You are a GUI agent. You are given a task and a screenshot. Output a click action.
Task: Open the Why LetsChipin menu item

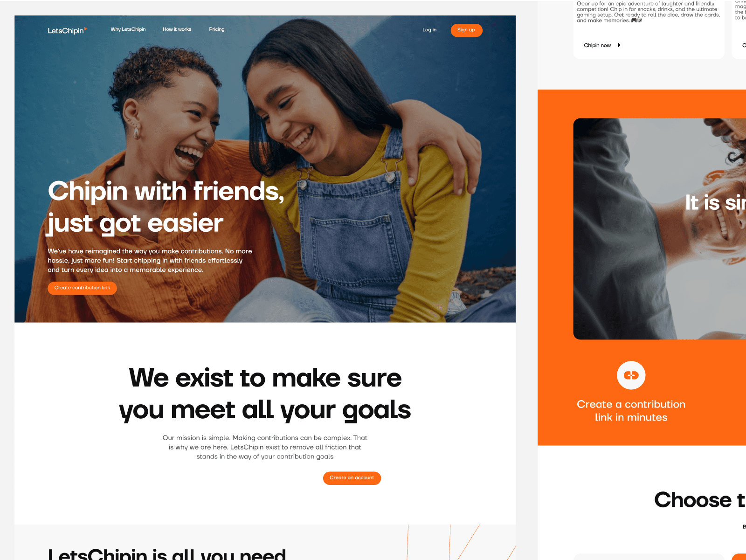[x=128, y=29]
